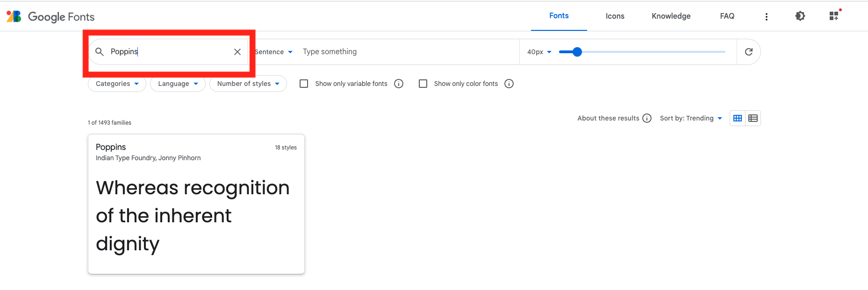
Task: Clear the Poppins search text
Action: [237, 52]
